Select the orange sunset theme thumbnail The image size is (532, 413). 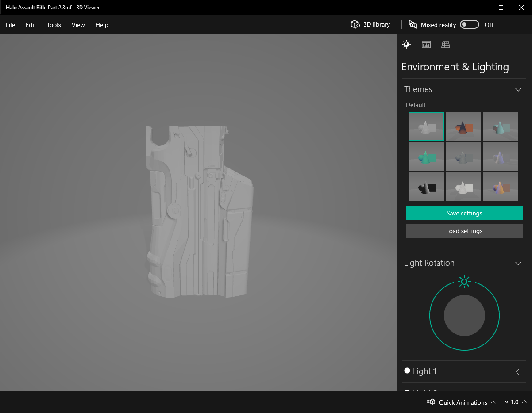pos(463,126)
